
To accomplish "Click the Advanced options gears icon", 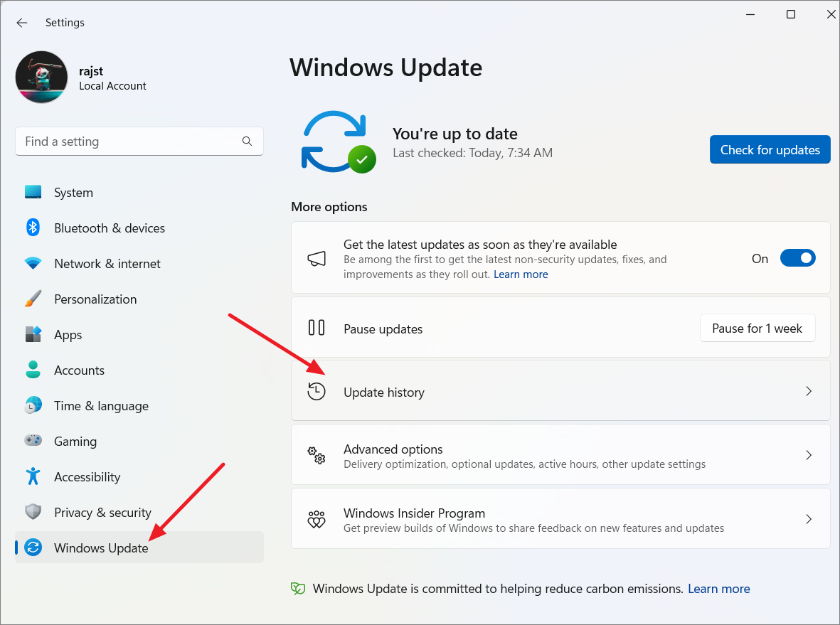I will coord(316,455).
